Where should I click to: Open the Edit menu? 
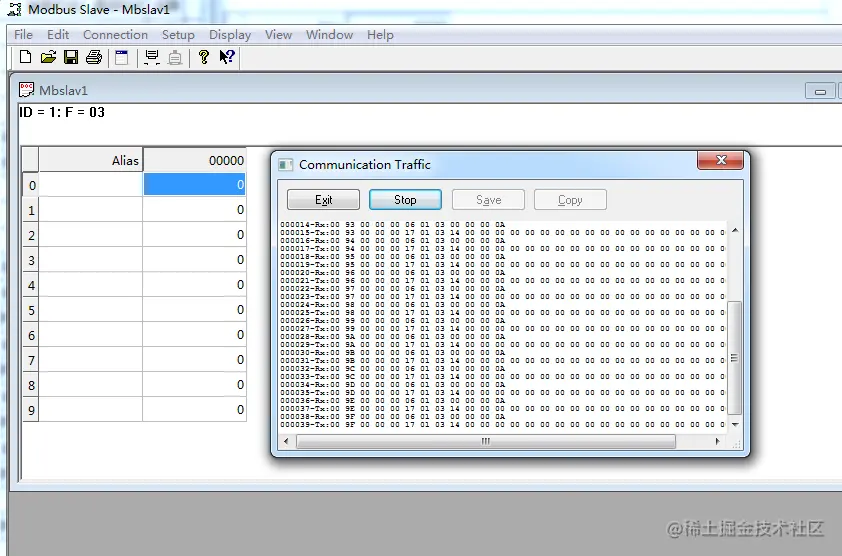click(57, 34)
